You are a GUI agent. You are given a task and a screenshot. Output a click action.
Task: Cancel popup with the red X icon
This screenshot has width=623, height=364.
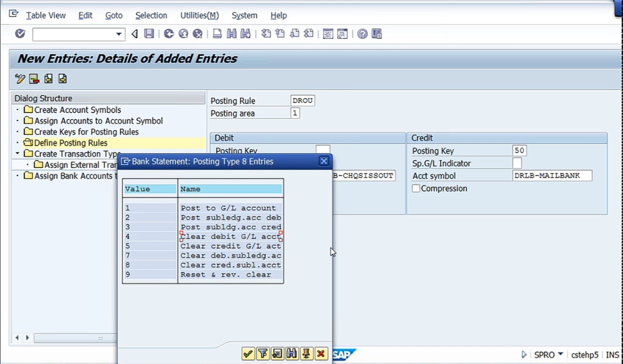(321, 353)
